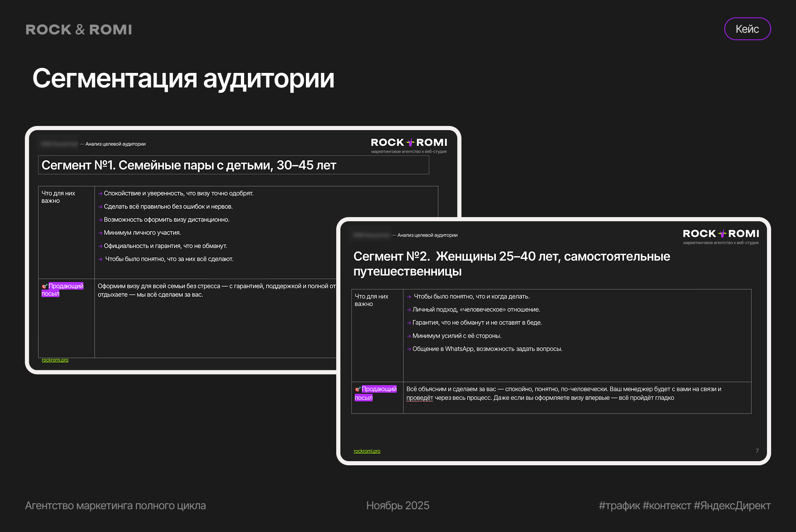Click the Кейс button
Viewport: 796px width, 532px height.
pyautogui.click(x=747, y=29)
